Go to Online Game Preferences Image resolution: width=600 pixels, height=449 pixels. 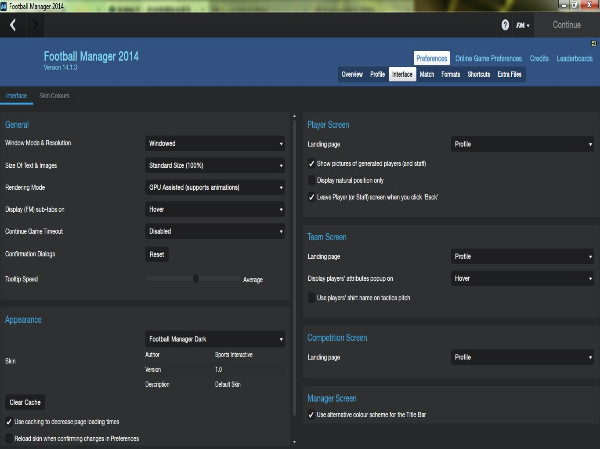pos(489,59)
